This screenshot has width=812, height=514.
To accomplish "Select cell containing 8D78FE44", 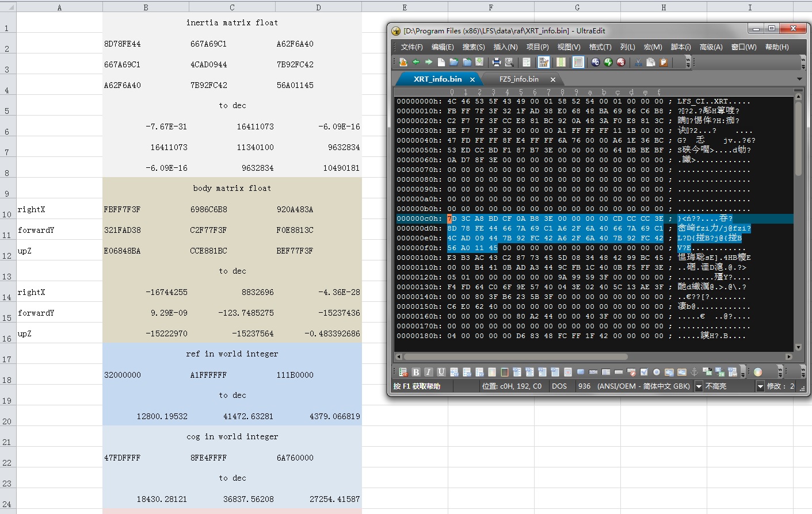I will pos(146,43).
